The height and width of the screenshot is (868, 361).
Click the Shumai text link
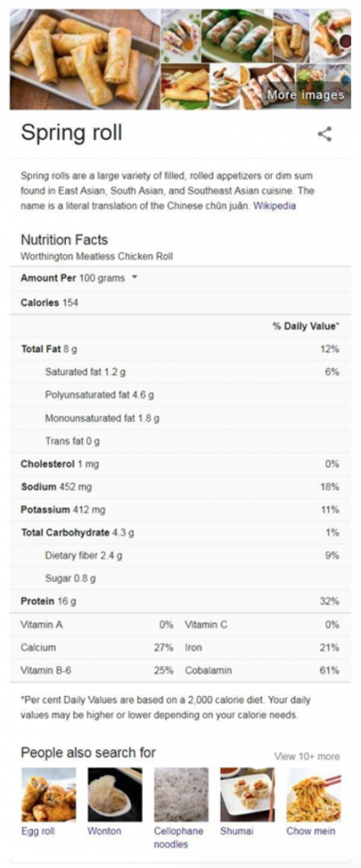tap(236, 831)
